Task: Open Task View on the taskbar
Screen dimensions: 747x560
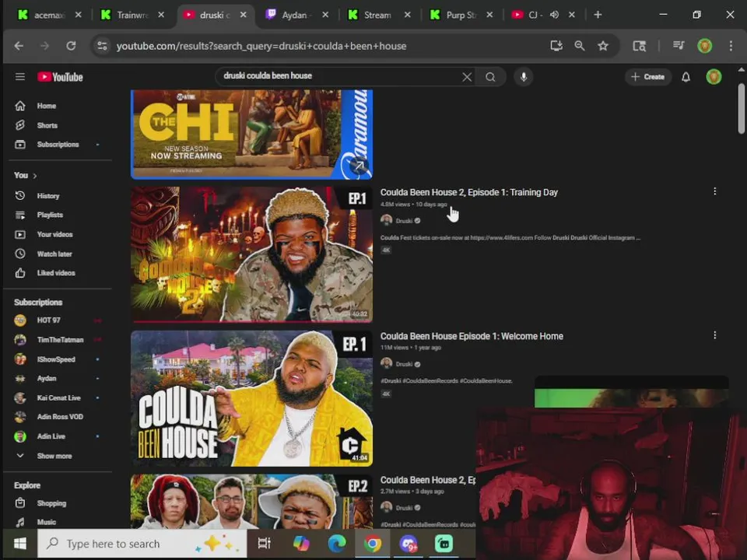Action: [264, 544]
